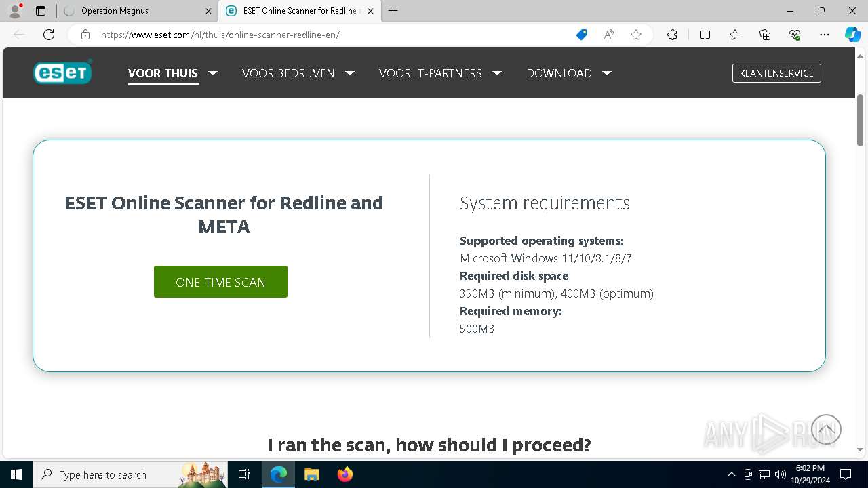868x488 pixels.
Task: Click the 500MB memory value
Action: click(x=477, y=329)
